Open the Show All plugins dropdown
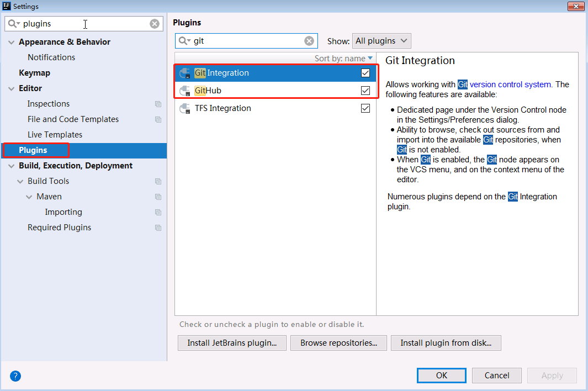Viewport: 588px width, 391px height. [x=382, y=41]
